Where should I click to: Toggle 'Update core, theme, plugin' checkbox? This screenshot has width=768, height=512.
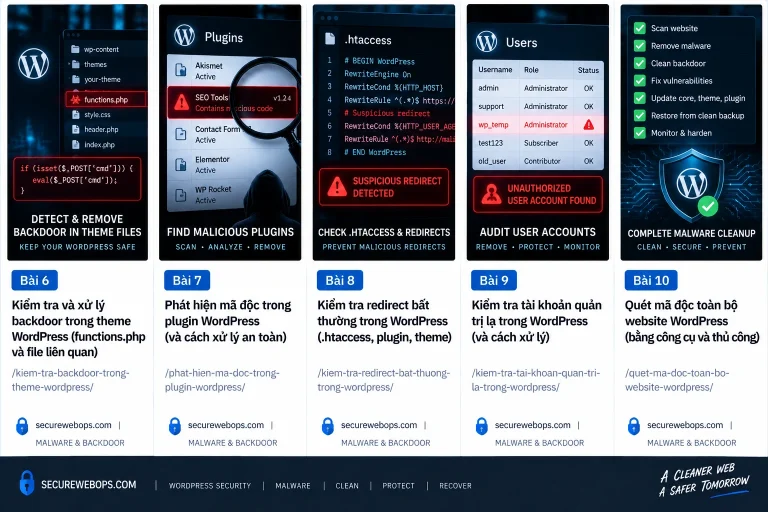coord(640,98)
